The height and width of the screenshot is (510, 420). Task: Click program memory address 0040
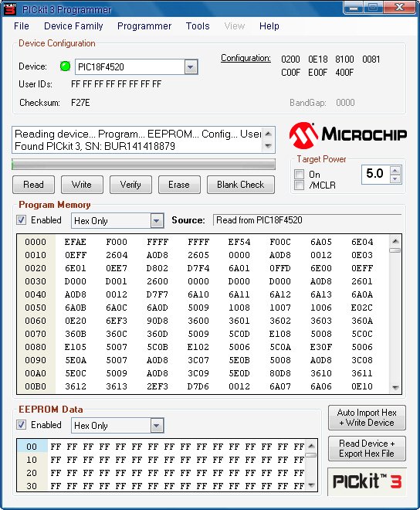(36, 294)
